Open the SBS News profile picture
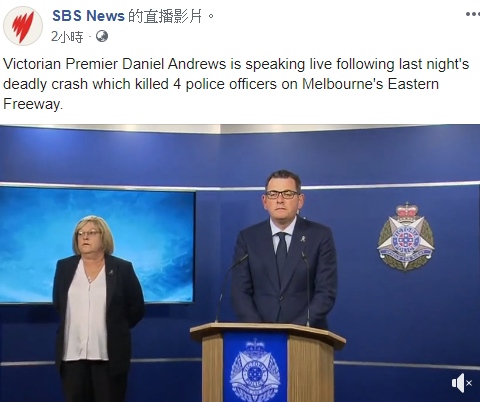 23,26
